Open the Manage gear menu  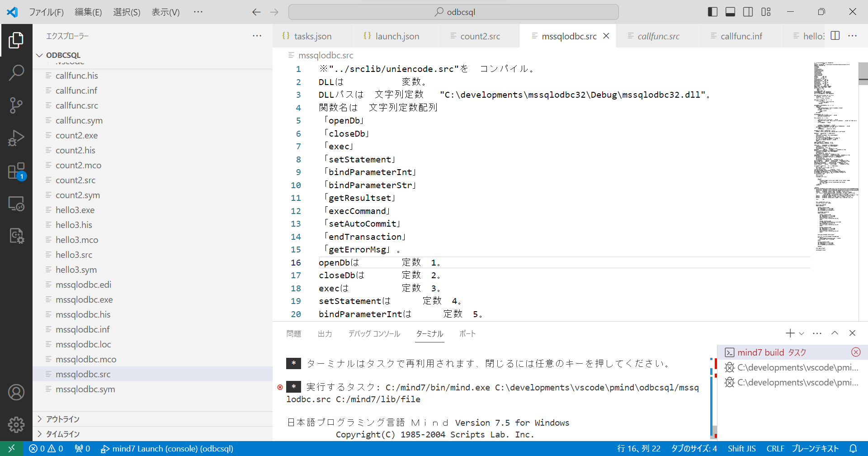(16, 424)
